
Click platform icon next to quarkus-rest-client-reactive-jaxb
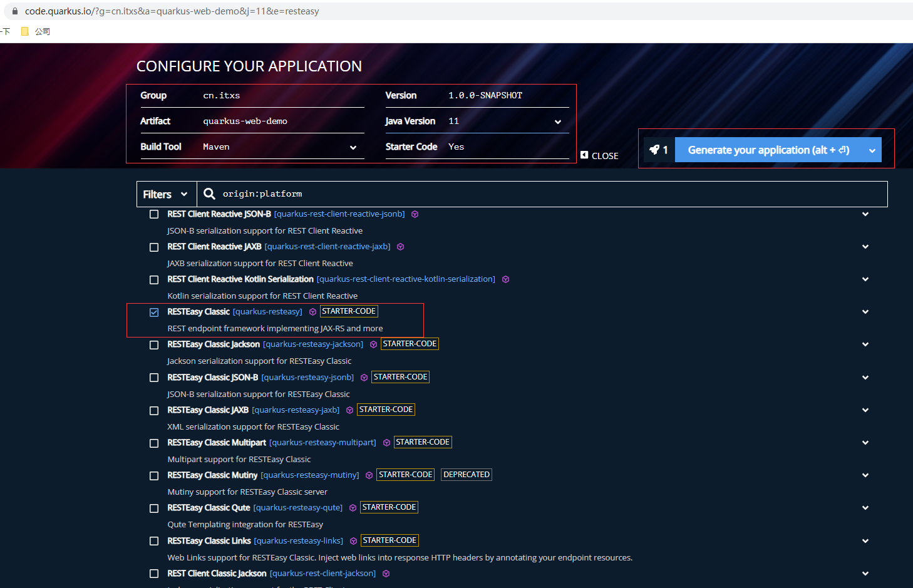coord(400,247)
